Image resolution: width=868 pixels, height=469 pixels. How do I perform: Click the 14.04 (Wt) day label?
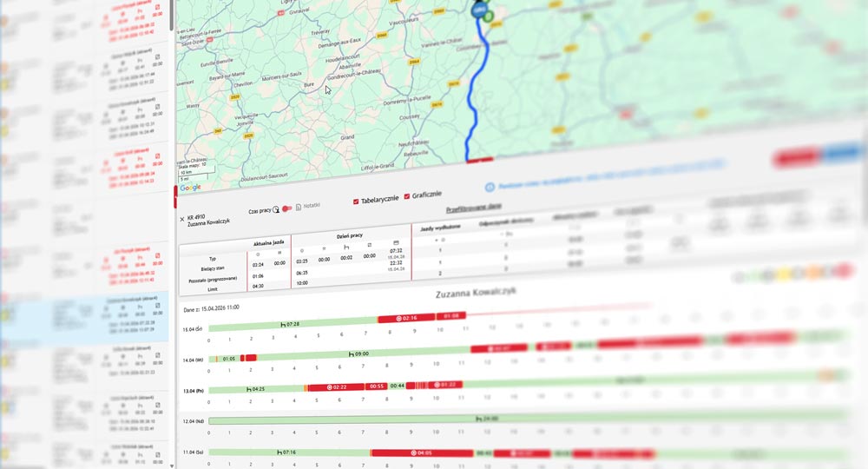pos(194,360)
